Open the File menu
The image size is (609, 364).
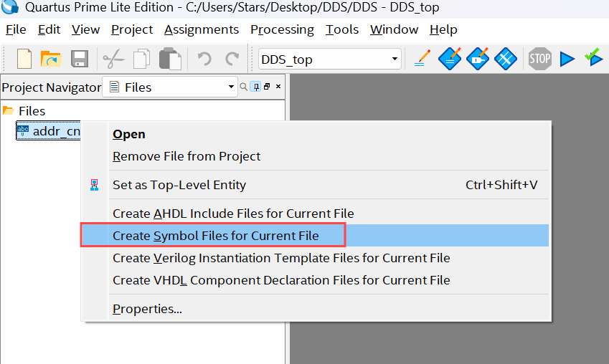16,29
